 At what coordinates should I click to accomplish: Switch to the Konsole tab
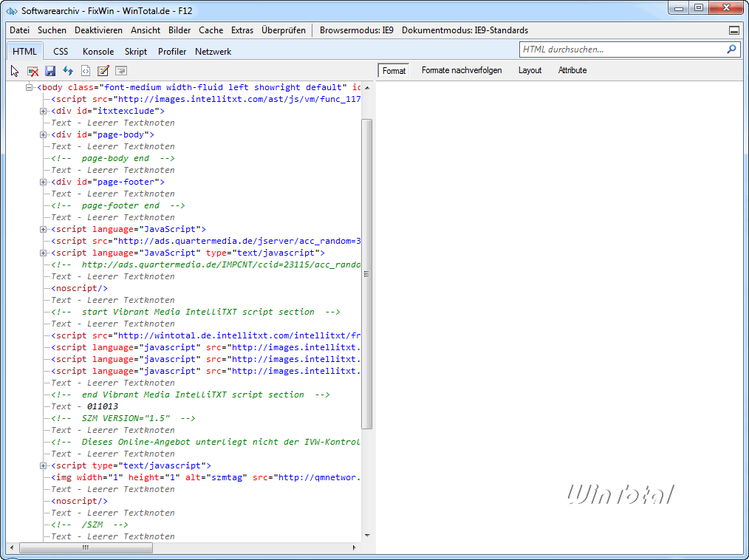tap(98, 52)
